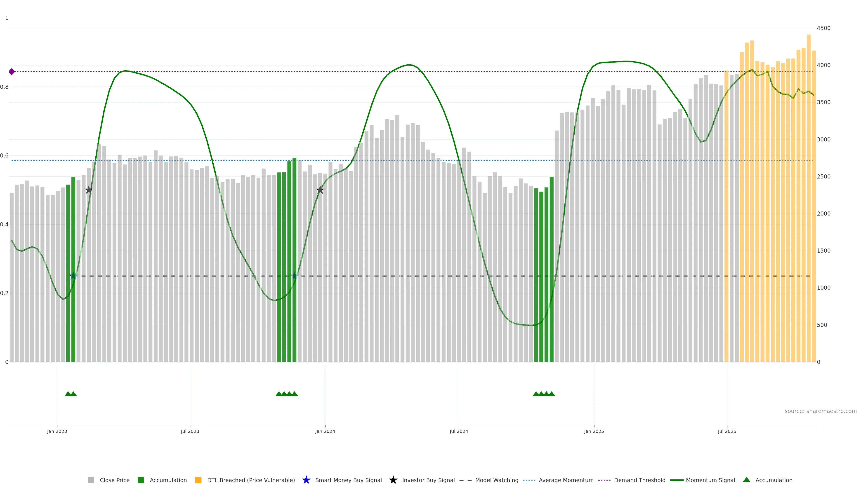Toggle Average Momentum legend label
The width and height of the screenshot is (868, 488).
click(x=566, y=480)
